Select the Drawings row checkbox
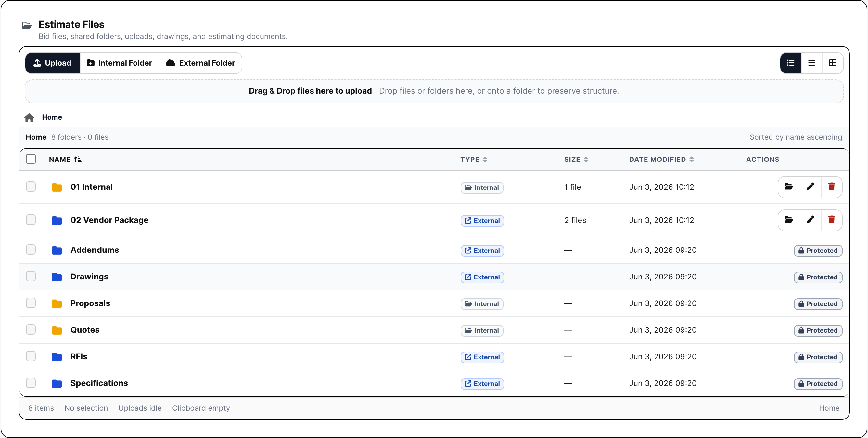 [x=31, y=276]
